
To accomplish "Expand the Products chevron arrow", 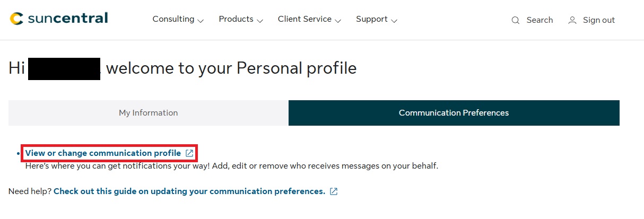I will tap(260, 21).
